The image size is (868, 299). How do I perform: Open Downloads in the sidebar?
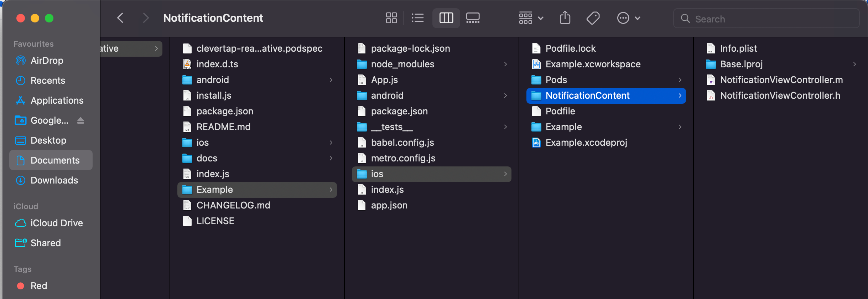[54, 180]
